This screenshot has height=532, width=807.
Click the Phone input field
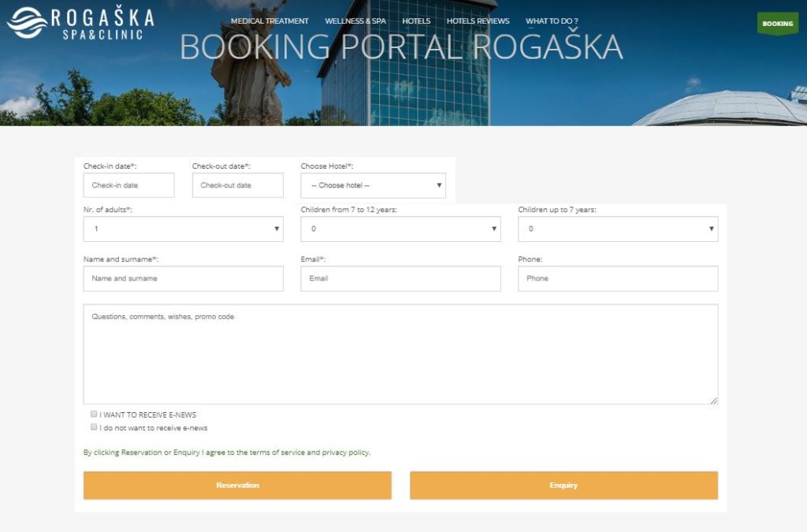tap(618, 278)
